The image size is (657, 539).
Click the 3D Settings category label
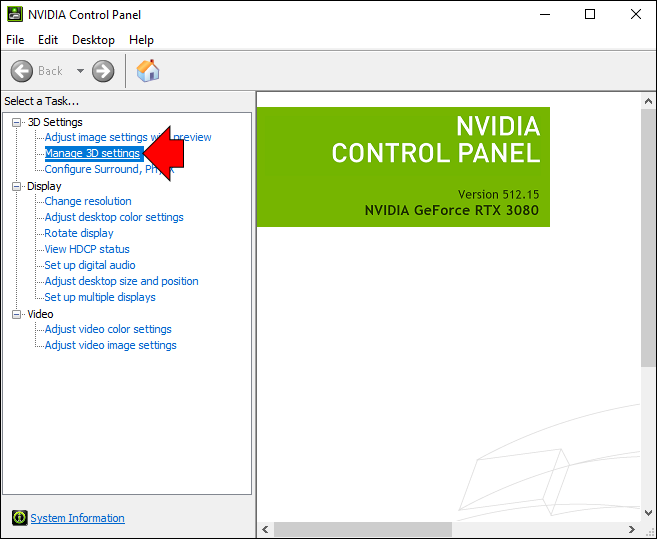pyautogui.click(x=55, y=122)
